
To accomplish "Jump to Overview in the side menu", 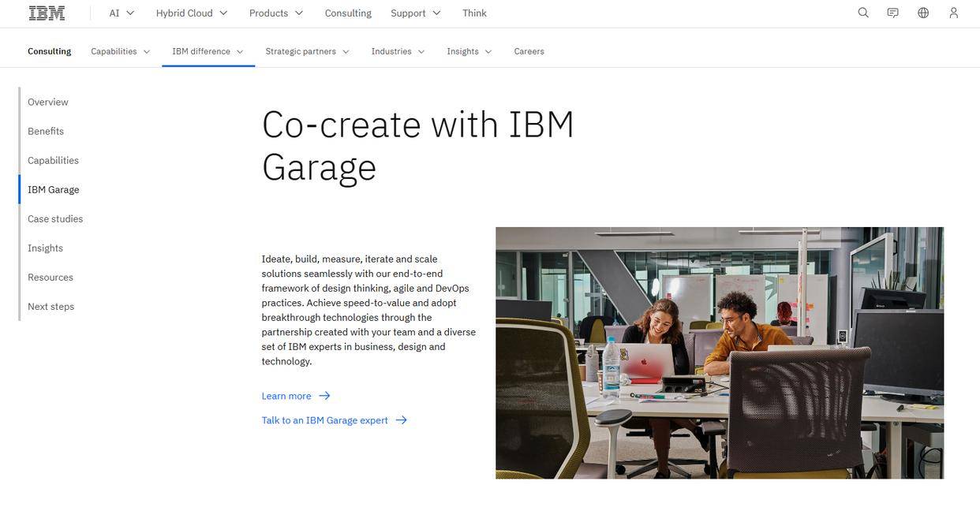I will coord(48,102).
